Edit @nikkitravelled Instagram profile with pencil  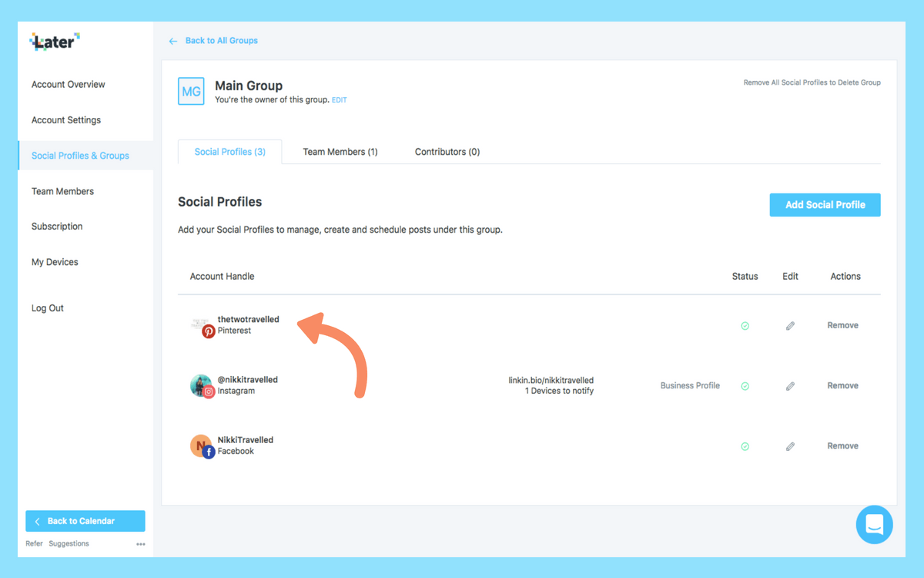790,386
